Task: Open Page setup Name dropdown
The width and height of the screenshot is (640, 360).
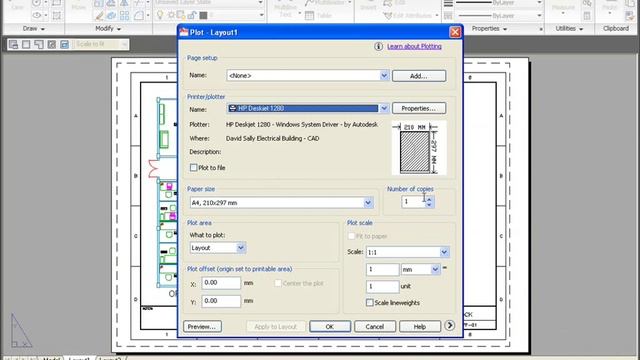Action: pos(384,76)
